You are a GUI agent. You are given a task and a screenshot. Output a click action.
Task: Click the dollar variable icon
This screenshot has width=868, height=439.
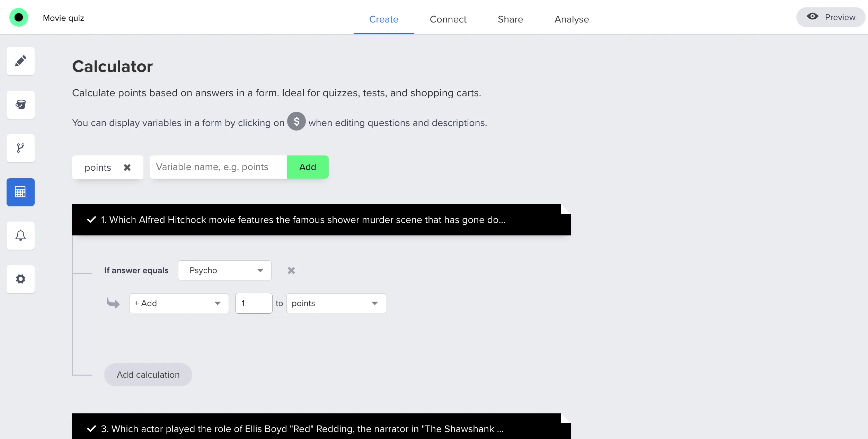coord(296,122)
